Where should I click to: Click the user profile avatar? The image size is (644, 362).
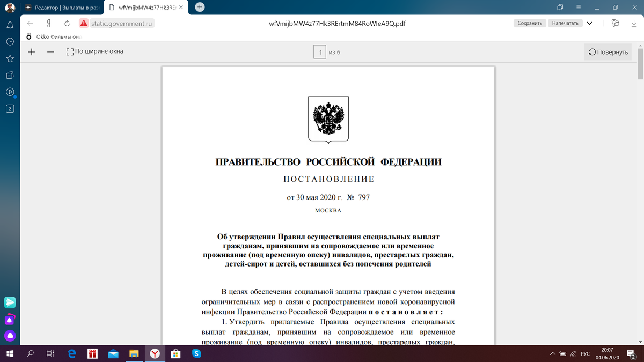click(10, 8)
